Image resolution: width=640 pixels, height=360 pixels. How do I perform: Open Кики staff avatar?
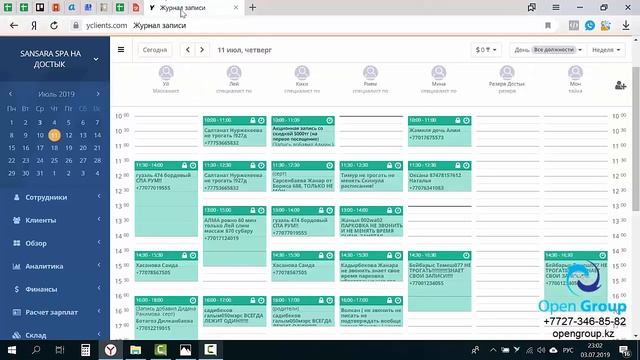302,73
